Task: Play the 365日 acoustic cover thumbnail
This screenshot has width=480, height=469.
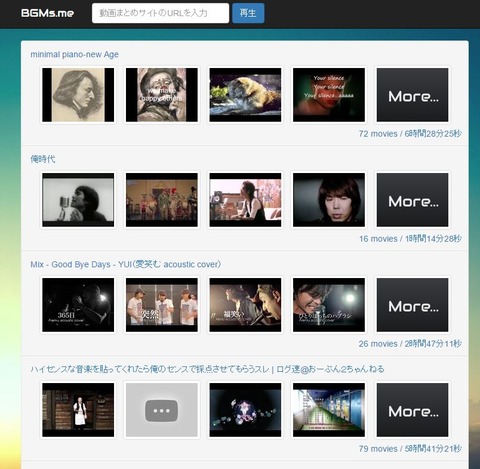Action: tap(78, 305)
